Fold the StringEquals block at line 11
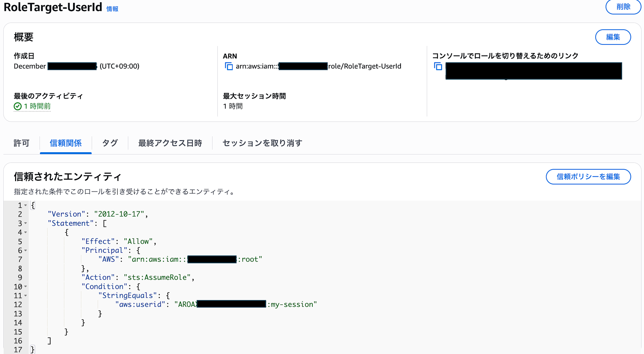This screenshot has height=354, width=644. click(25, 295)
